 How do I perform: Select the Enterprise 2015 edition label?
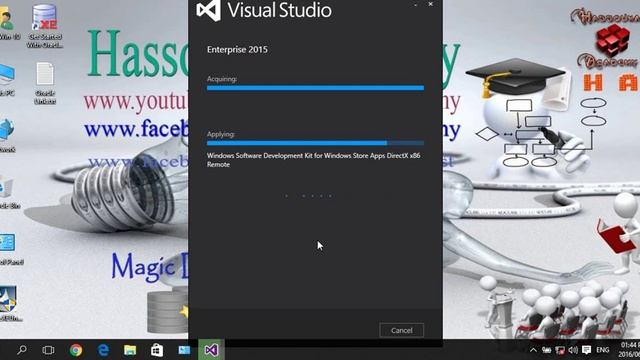click(x=237, y=50)
